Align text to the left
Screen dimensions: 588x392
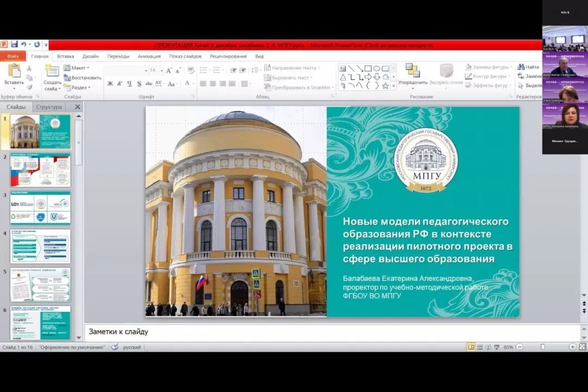tap(203, 84)
